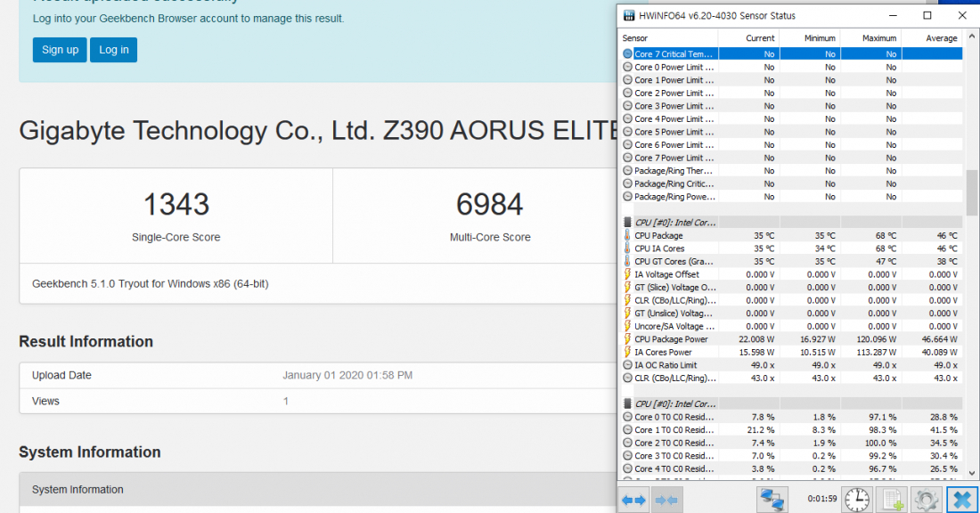Click the scrollbar down arrow in HWiNFO

[x=972, y=473]
